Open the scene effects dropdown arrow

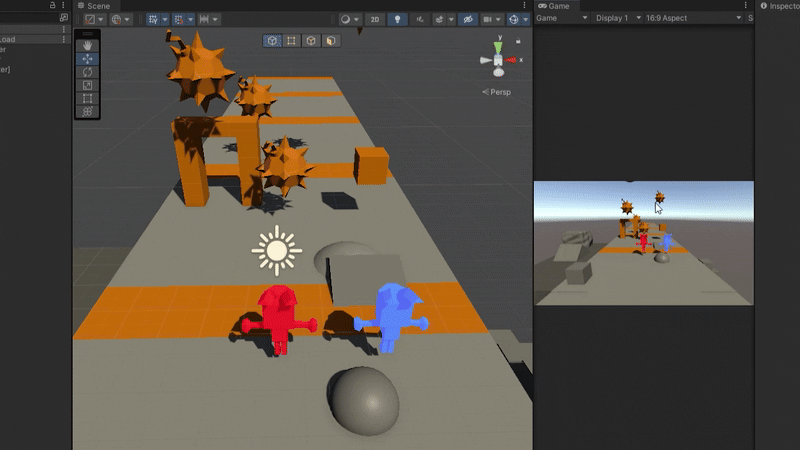tap(451, 19)
